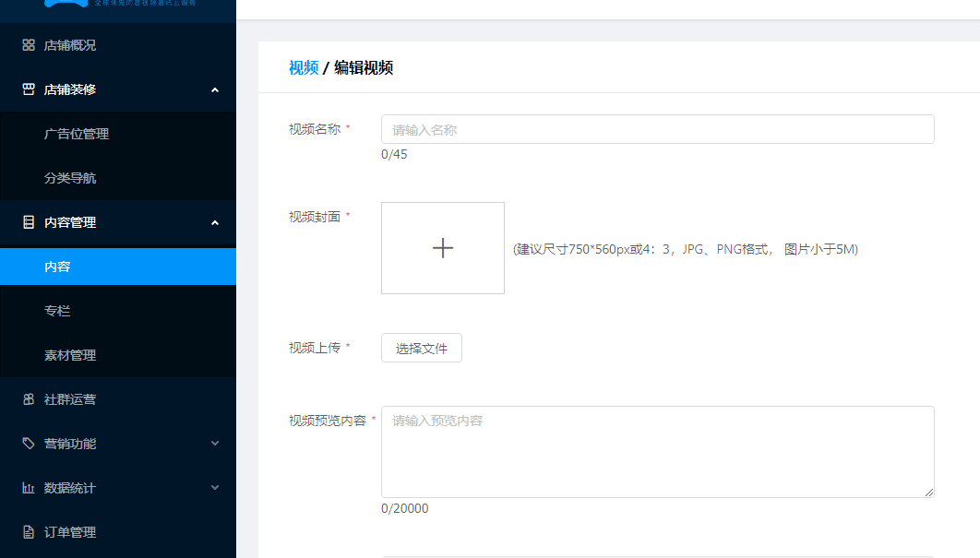The image size is (980, 558).
Task: Click the 视频 breadcrumb link
Action: tap(304, 67)
